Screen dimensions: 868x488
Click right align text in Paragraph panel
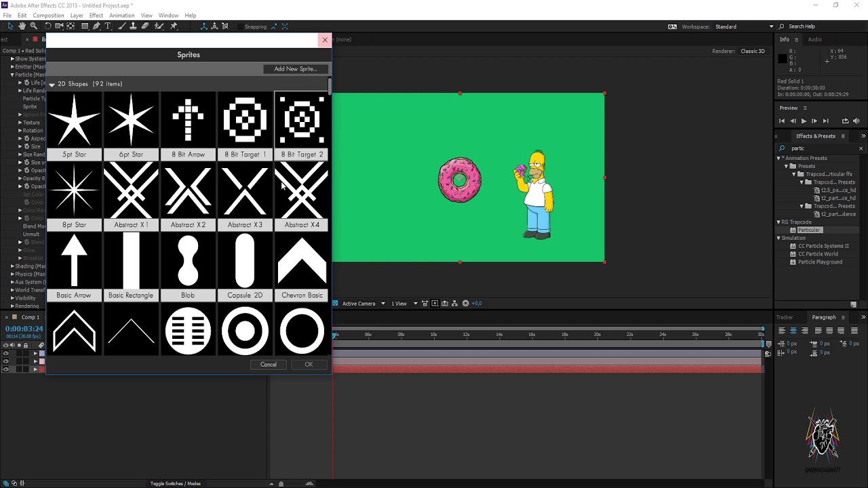pos(804,331)
